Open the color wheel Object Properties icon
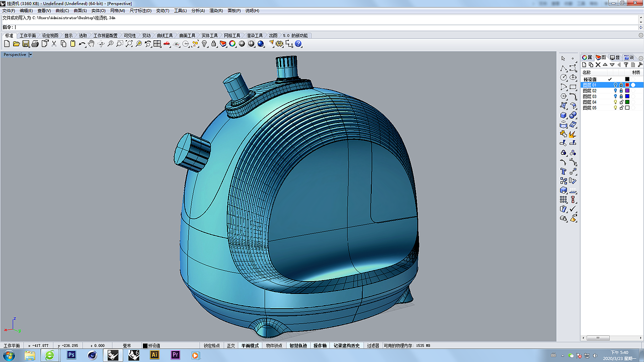The width and height of the screenshot is (644, 362). coord(232,44)
